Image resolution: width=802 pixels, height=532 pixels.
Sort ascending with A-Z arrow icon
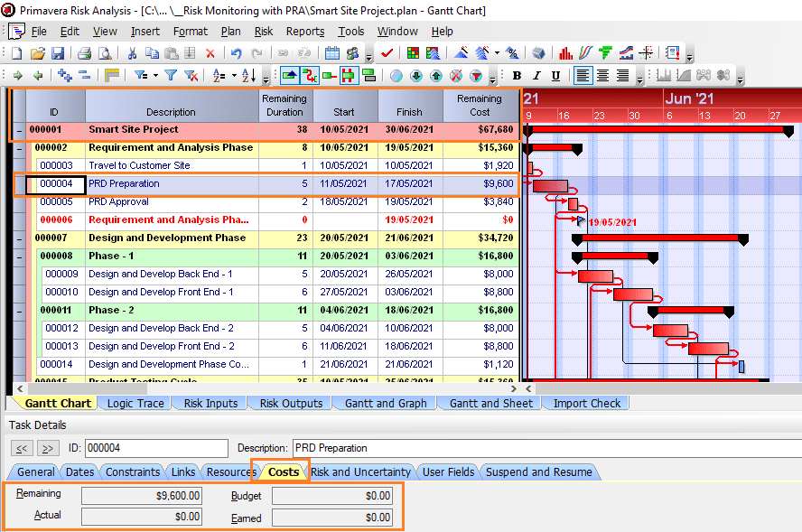pos(249,76)
